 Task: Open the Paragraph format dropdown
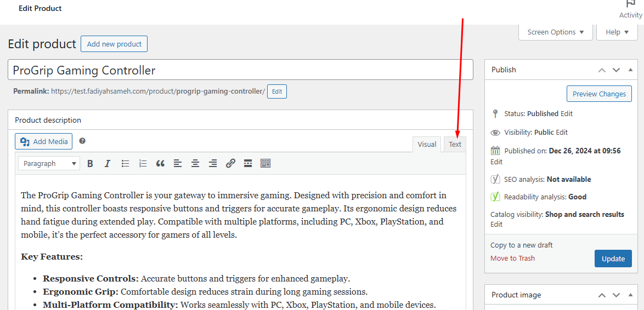[49, 164]
